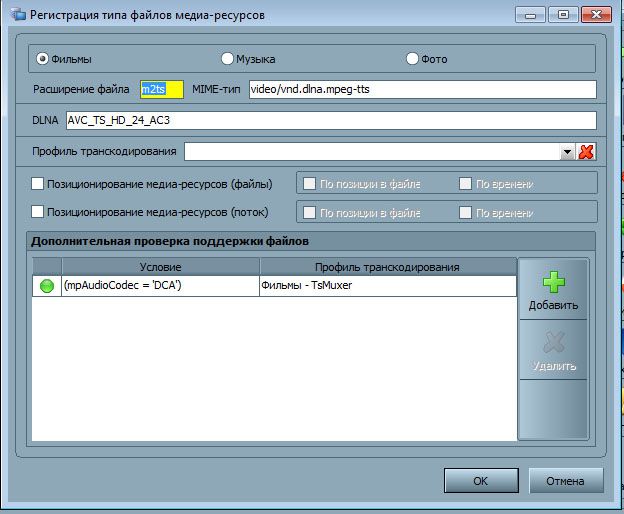Select the (mpAudioCodec = 'DCA') condition cell
624x514 pixels.
160,286
